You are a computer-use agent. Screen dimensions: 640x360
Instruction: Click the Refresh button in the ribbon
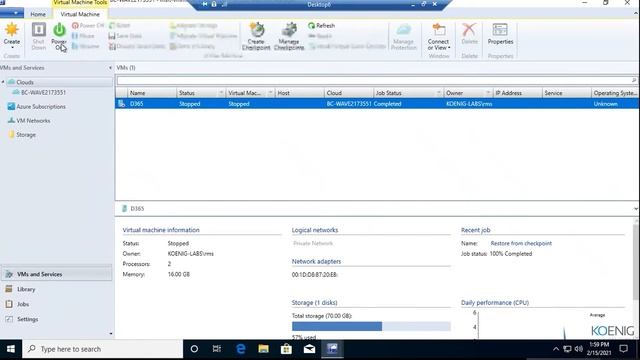coord(322,25)
